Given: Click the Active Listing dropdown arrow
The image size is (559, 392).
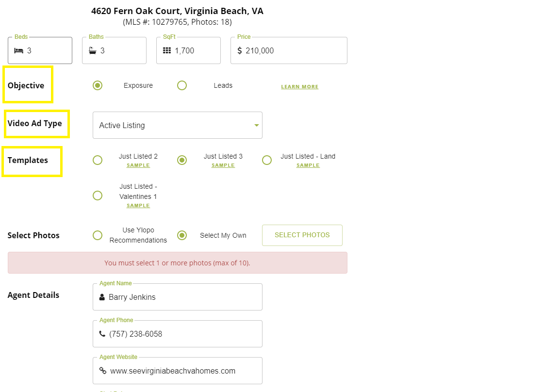Looking at the screenshot, I should (x=256, y=126).
